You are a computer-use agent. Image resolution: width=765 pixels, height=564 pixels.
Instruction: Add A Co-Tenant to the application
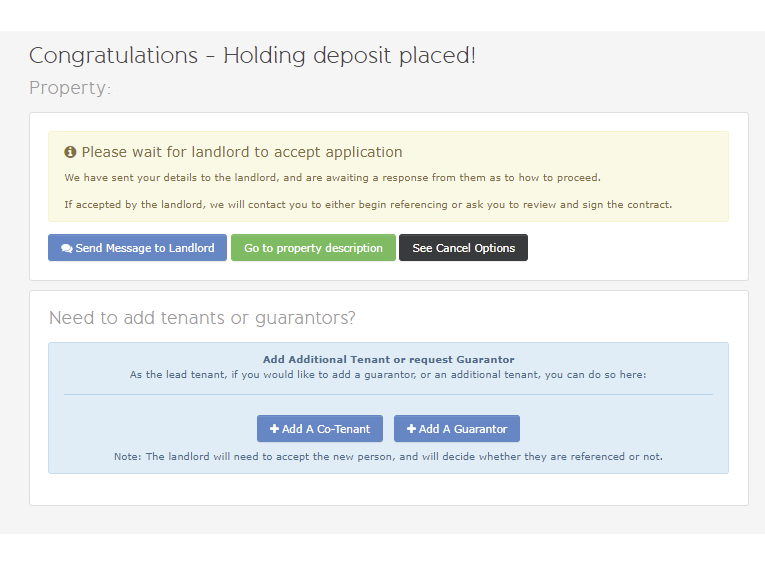[x=320, y=428]
